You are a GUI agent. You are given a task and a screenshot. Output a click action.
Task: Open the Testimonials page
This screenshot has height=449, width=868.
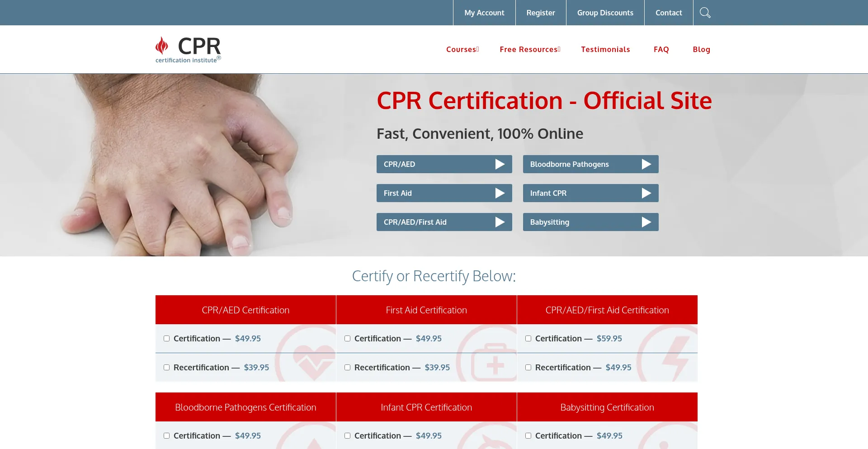(605, 49)
